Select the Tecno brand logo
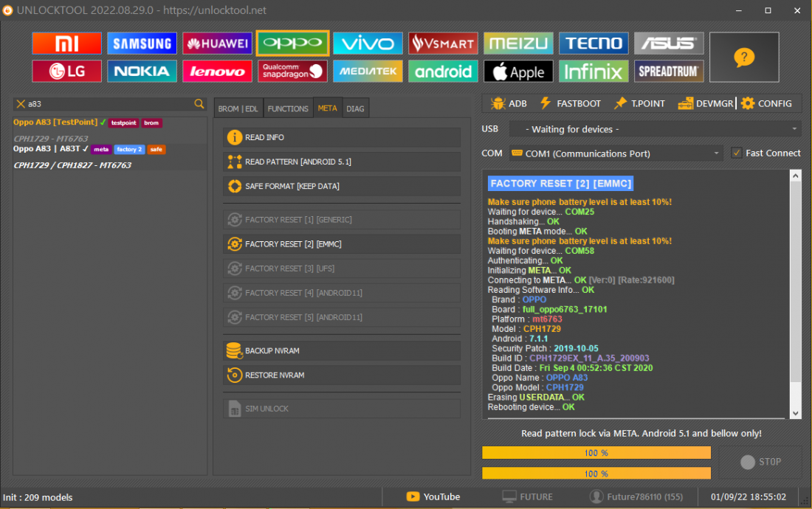812x509 pixels. click(x=593, y=44)
